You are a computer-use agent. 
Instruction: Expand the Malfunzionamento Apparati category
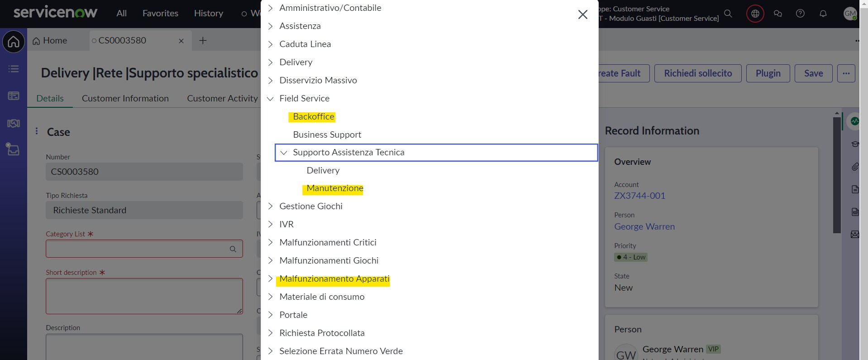[x=270, y=279]
